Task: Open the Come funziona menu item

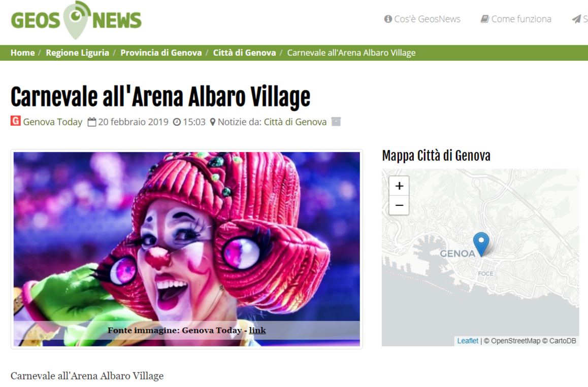Action: point(516,19)
